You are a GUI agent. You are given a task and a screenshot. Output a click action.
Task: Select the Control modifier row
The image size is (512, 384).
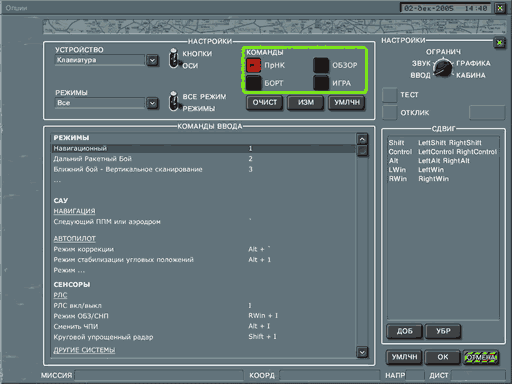pyautogui.click(x=443, y=152)
